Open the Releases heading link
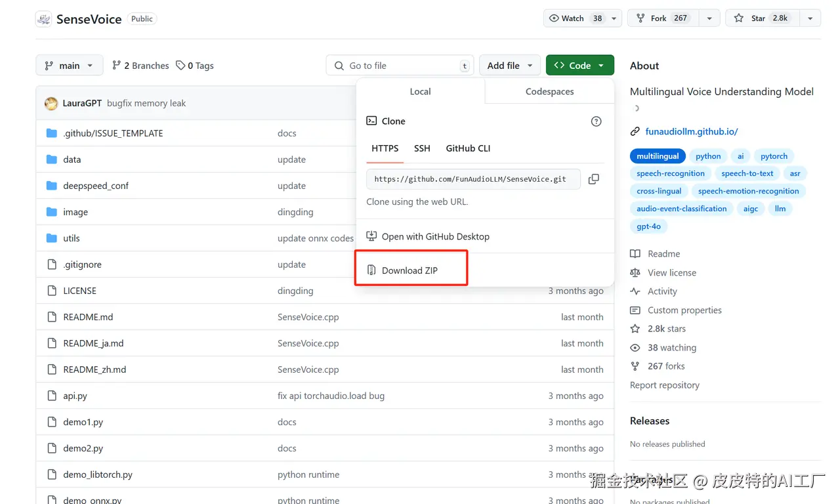The width and height of the screenshot is (840, 504). [650, 421]
